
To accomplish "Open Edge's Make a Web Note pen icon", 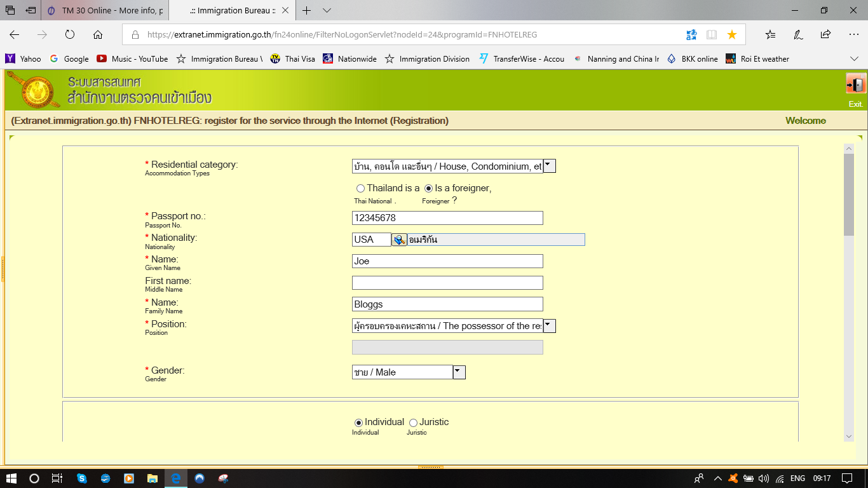I will click(x=797, y=35).
